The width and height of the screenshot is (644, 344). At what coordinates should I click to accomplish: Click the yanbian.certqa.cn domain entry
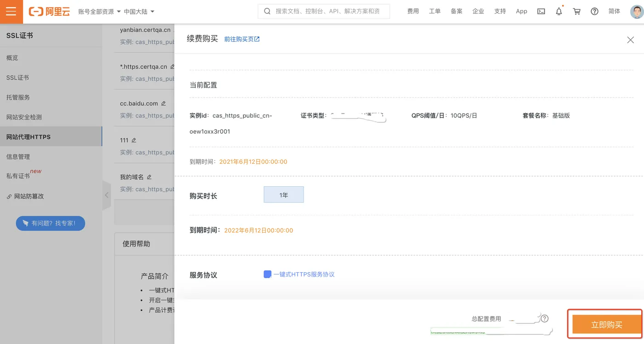[145, 30]
